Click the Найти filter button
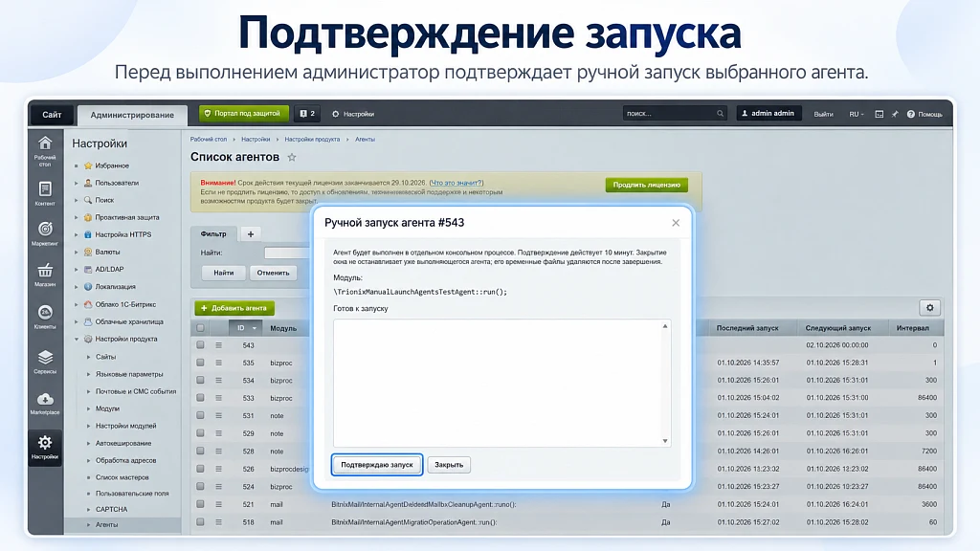Viewport: 980px width, 551px height. pos(224,273)
